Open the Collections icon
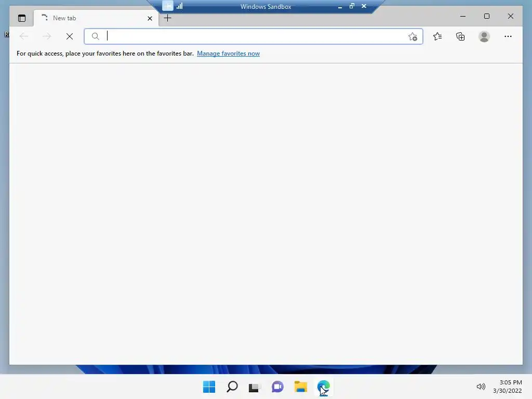 tap(460, 36)
